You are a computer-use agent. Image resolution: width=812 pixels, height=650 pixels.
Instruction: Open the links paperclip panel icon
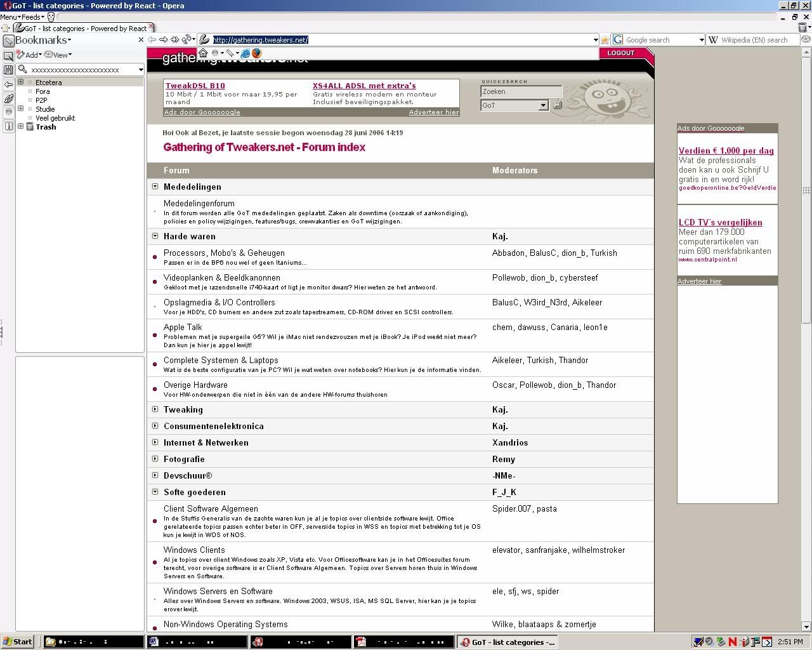(x=8, y=98)
